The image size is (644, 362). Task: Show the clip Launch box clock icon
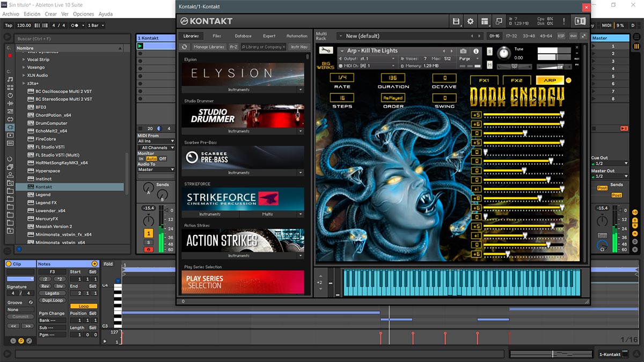click(13, 341)
